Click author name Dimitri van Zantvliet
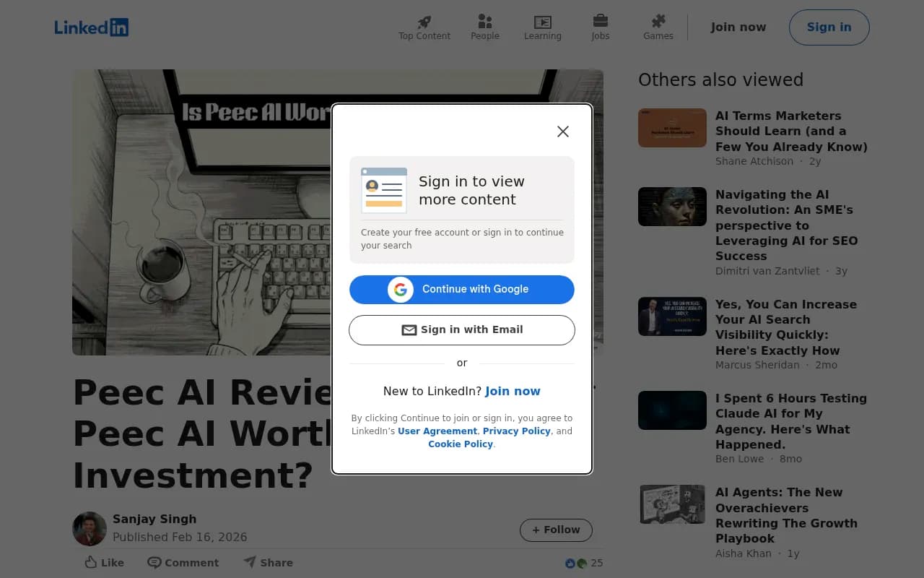The height and width of the screenshot is (578, 924). pos(767,271)
